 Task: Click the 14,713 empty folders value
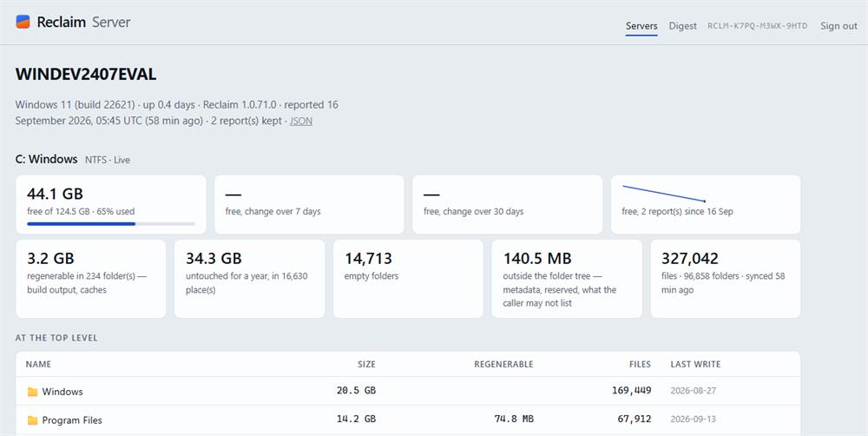[x=368, y=259]
